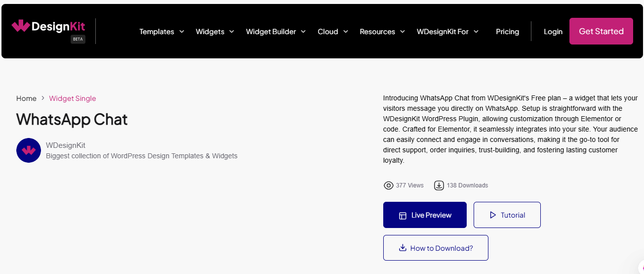Viewport: 644px width, 274px height.
Task: Navigate to Home breadcrumb link
Action: (x=26, y=98)
